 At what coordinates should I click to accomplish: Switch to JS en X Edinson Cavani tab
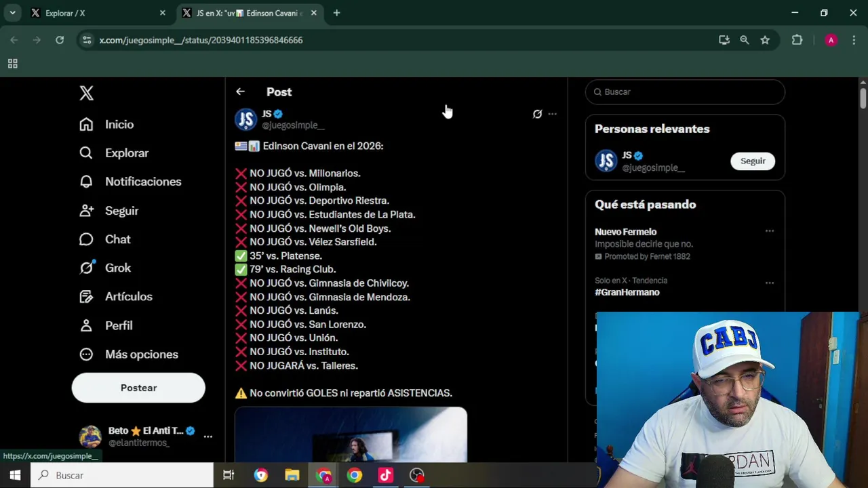(249, 13)
